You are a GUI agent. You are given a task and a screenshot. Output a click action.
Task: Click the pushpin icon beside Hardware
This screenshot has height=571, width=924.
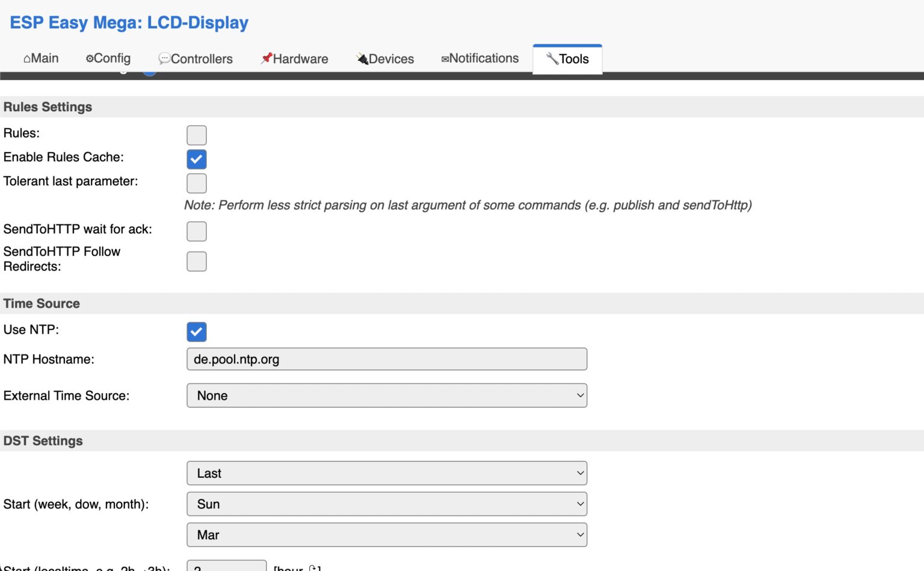(266, 58)
